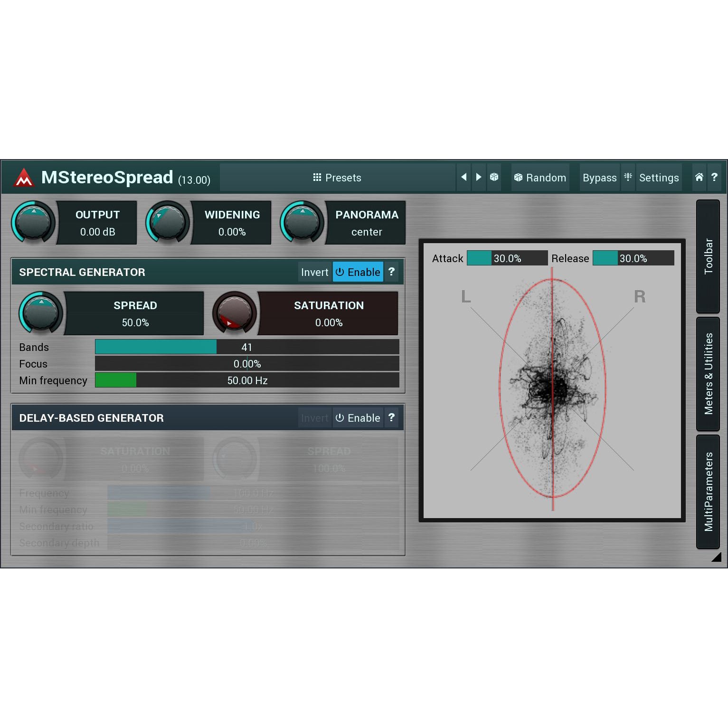Click the Random button
Screen dimensions: 728x728
click(x=540, y=178)
